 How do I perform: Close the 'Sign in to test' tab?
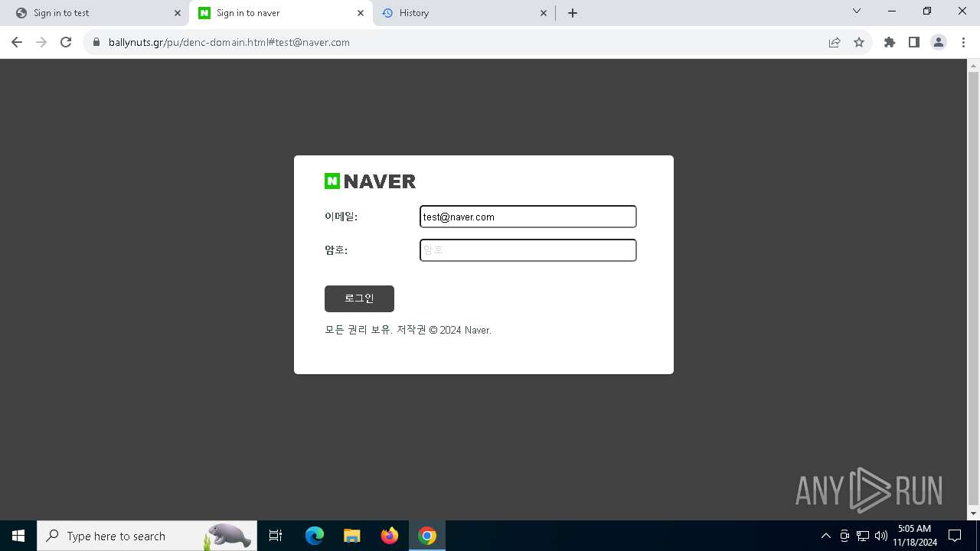pyautogui.click(x=178, y=13)
